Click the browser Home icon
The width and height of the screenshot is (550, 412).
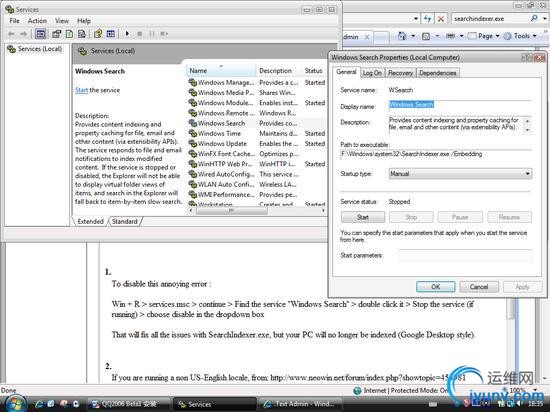pos(402,36)
